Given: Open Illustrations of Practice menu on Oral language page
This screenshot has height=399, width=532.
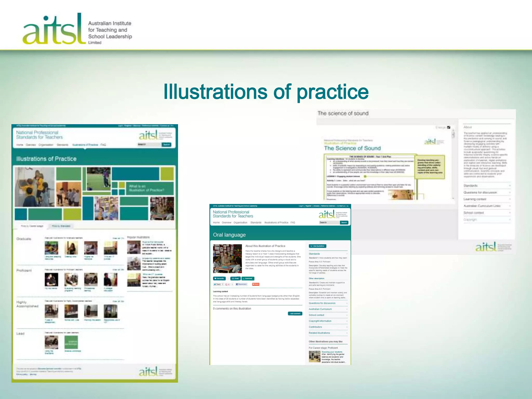Looking at the screenshot, I should pyautogui.click(x=276, y=223).
